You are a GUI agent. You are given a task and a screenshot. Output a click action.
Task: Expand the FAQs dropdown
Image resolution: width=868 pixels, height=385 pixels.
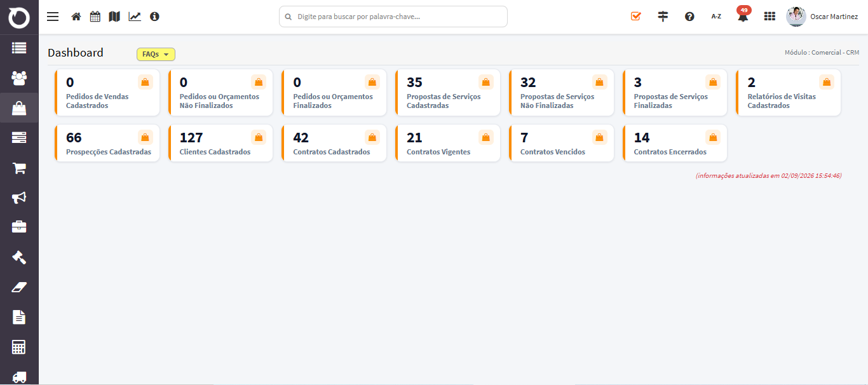[x=156, y=55]
